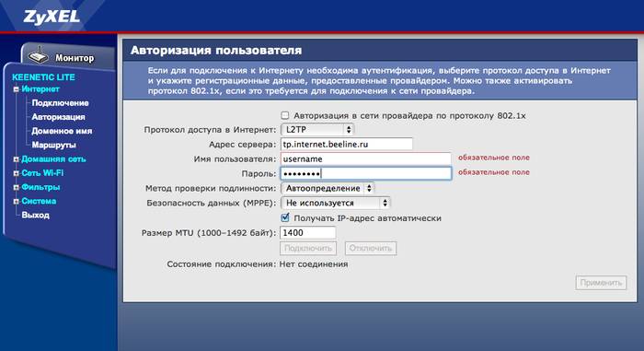This screenshot has height=351, width=644.
Task: Expand the Система node
Action: 16,201
